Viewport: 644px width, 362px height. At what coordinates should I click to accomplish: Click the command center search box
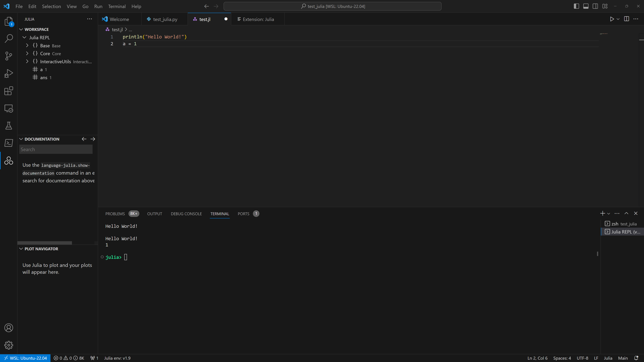pos(333,6)
